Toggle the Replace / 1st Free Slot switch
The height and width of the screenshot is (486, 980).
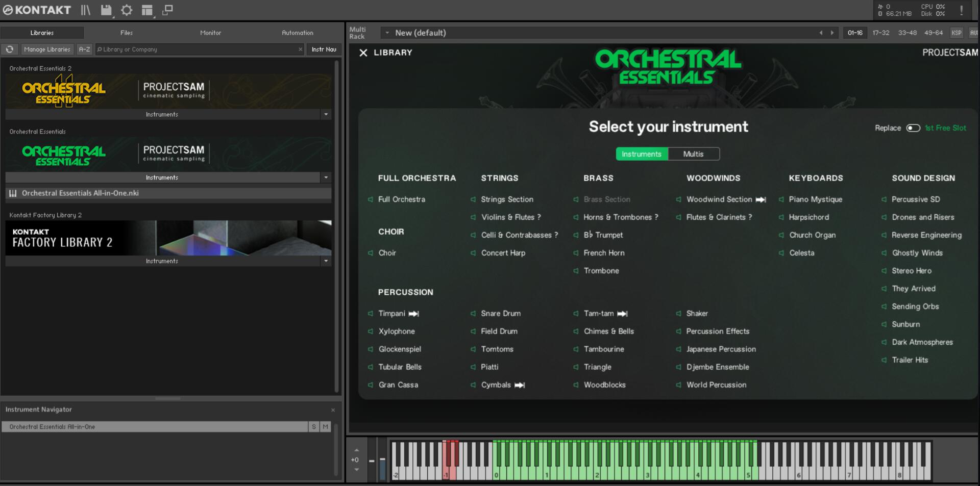(x=913, y=128)
